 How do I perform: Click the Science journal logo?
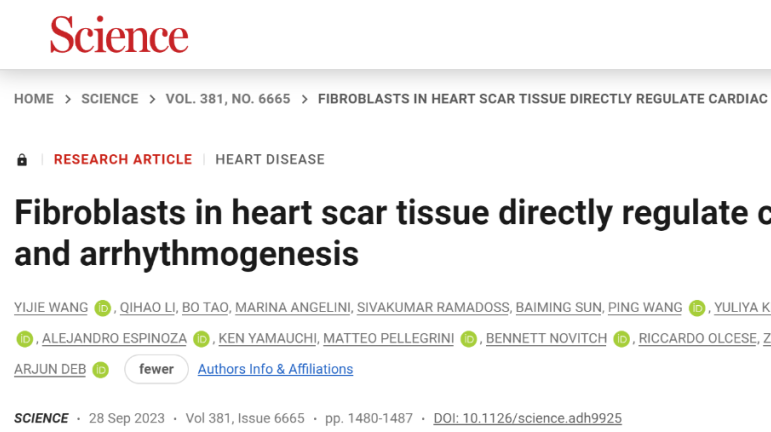point(119,35)
